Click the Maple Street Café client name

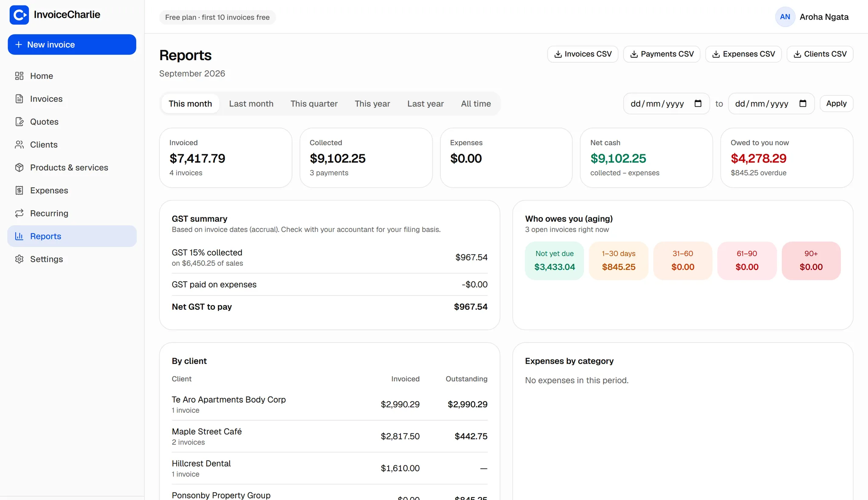[207, 431]
